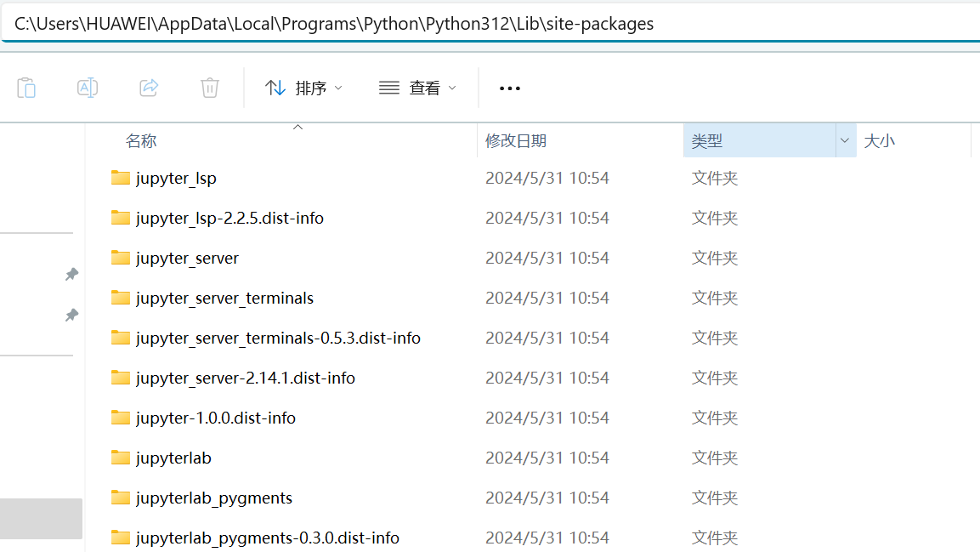Screen dimensions: 980x552
Task: Click the upper pin icon in sidebar
Action: pyautogui.click(x=72, y=275)
